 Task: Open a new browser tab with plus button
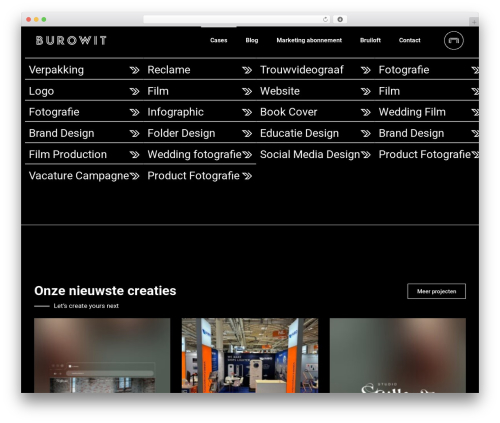(474, 22)
